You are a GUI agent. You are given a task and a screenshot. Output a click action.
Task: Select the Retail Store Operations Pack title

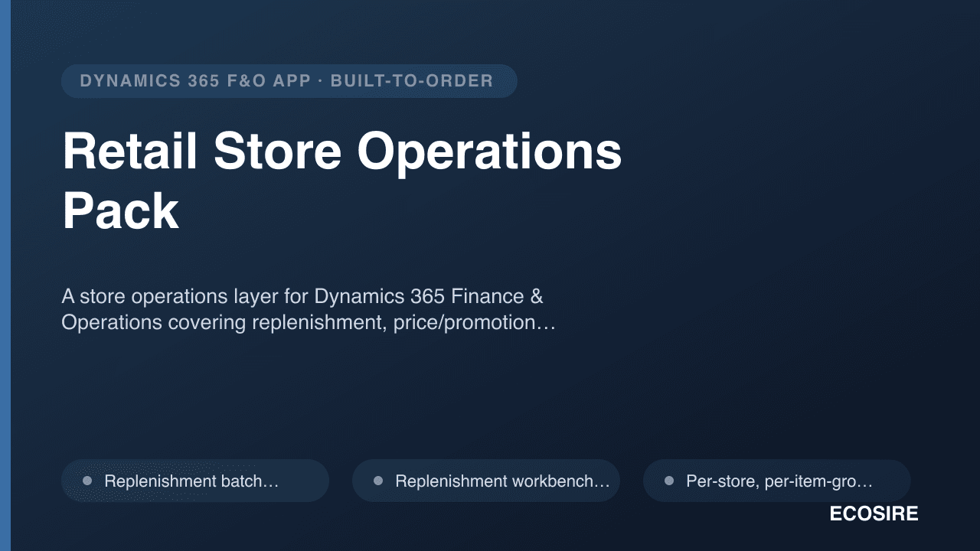(x=341, y=181)
